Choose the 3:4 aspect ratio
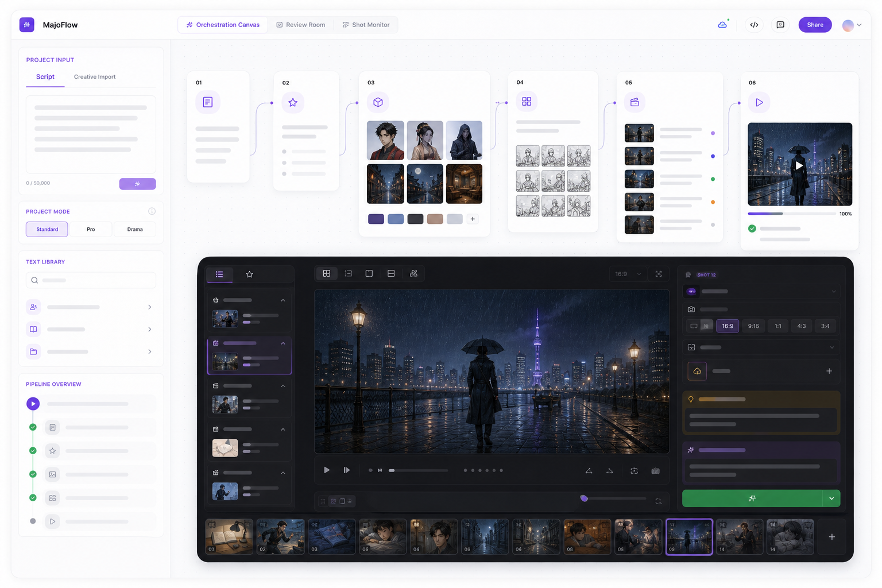The image size is (882, 588). (x=825, y=326)
